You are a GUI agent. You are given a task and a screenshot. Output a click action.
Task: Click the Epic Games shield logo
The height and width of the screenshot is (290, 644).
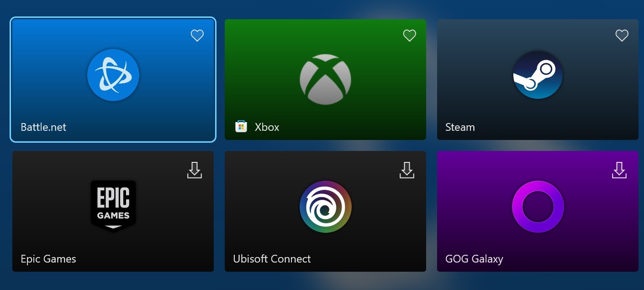(113, 206)
